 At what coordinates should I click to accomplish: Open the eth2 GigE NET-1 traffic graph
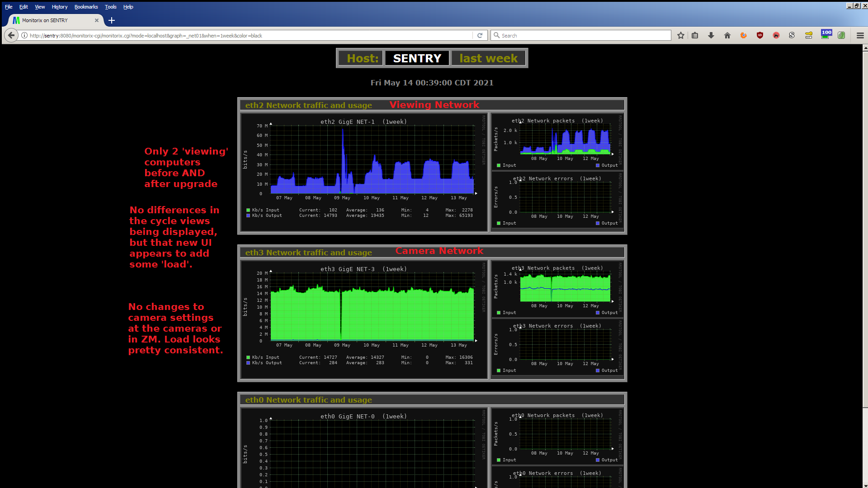(364, 172)
